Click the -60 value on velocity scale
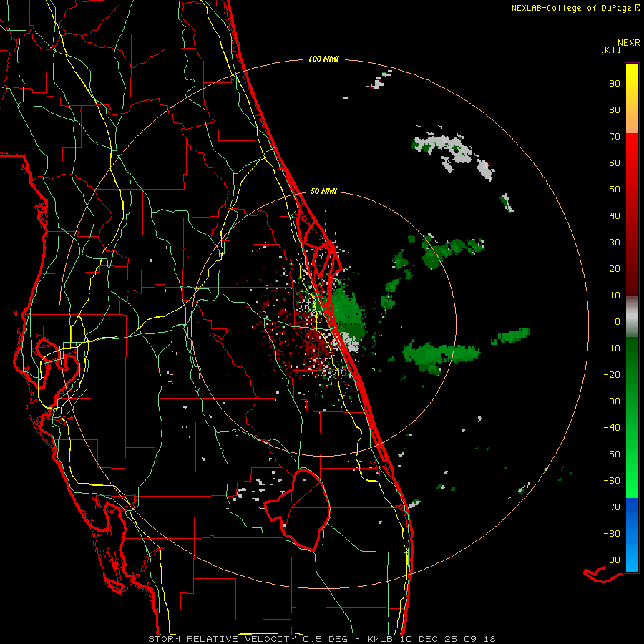The image size is (644, 644). coord(612,481)
